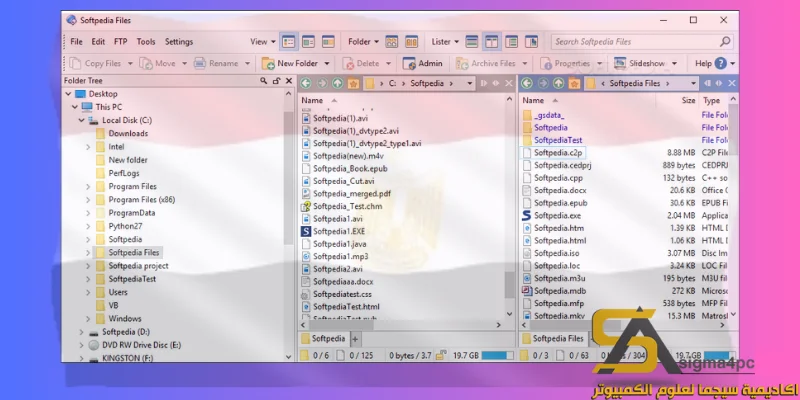Open Delete dropdown arrow
This screenshot has width=800, height=400.
point(388,64)
